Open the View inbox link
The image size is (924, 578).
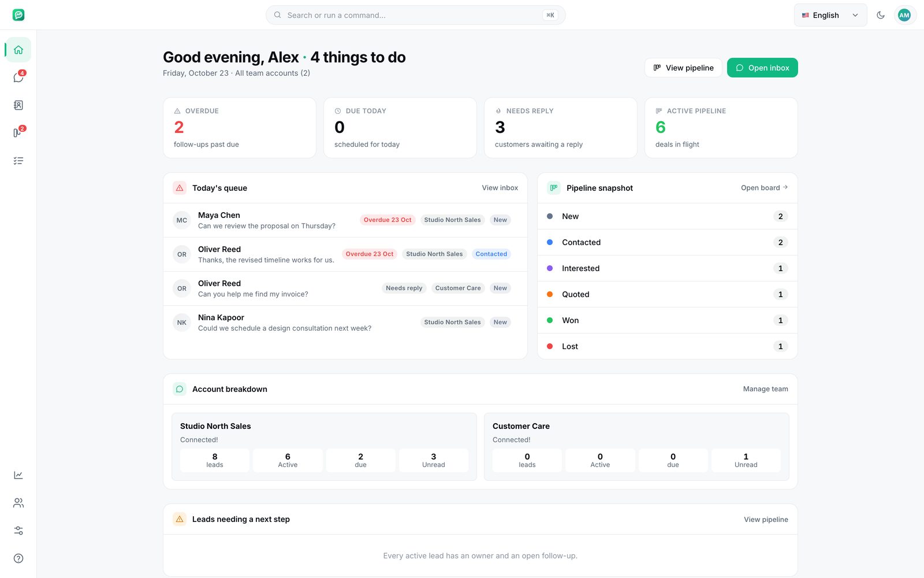point(500,188)
